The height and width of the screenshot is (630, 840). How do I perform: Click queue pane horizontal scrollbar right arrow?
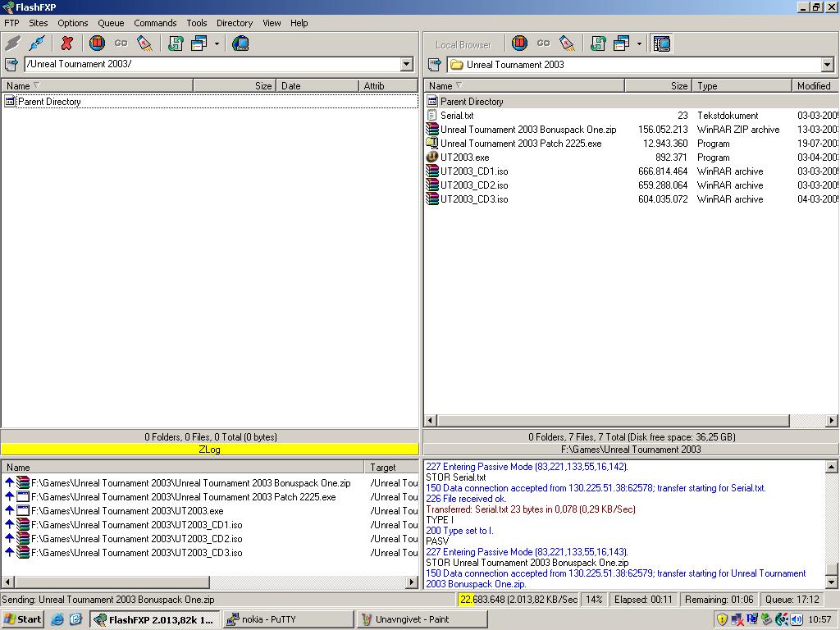pyautogui.click(x=412, y=582)
